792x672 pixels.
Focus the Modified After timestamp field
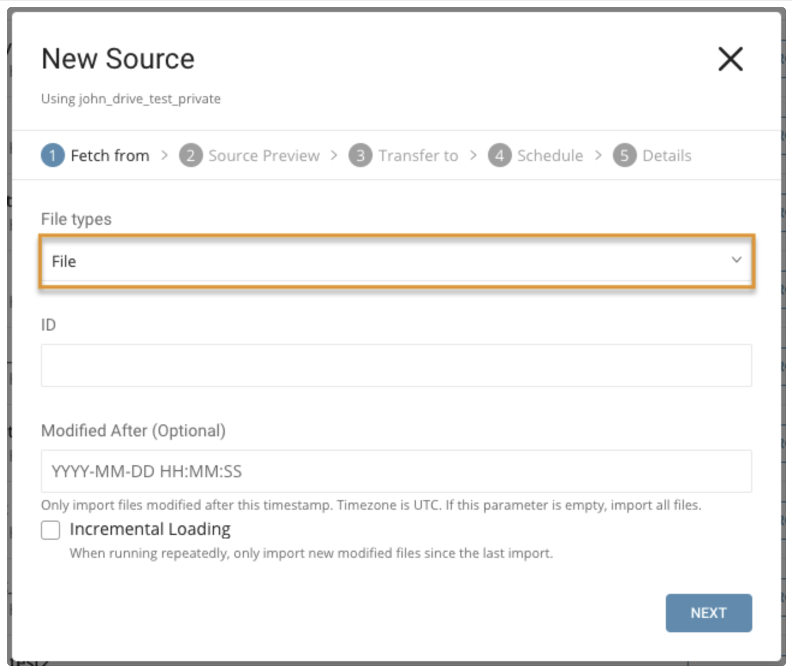(396, 471)
